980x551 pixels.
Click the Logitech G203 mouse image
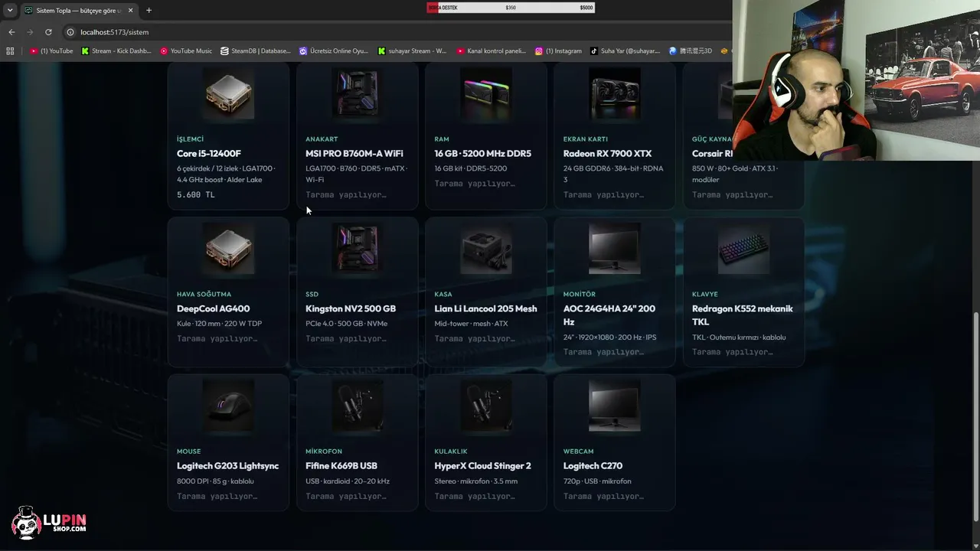(228, 406)
